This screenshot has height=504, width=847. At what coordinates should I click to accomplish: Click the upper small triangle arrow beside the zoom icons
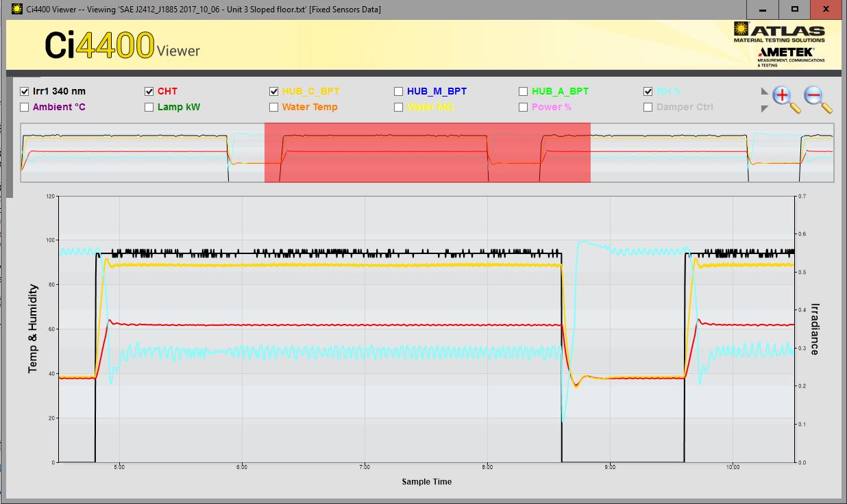764,92
